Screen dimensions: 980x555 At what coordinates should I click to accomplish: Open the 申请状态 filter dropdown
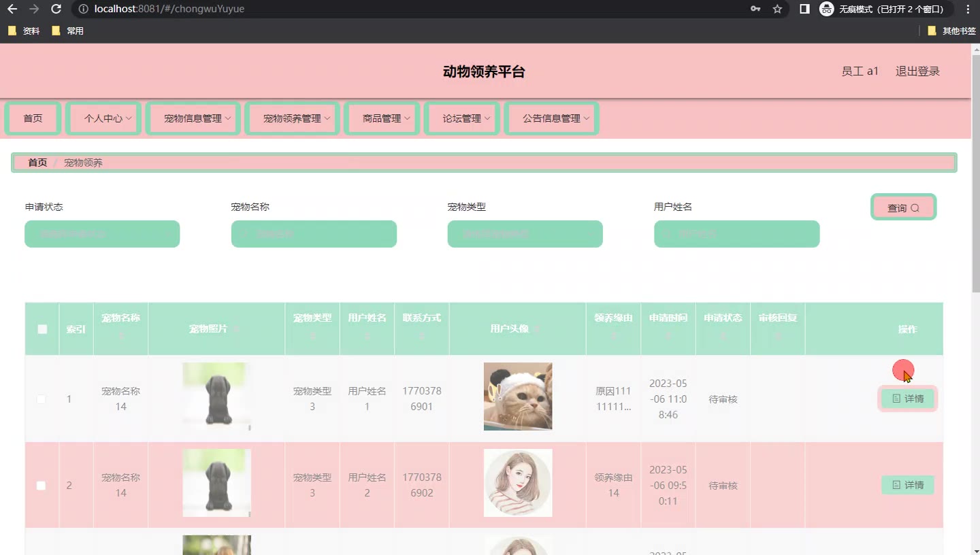coord(102,234)
